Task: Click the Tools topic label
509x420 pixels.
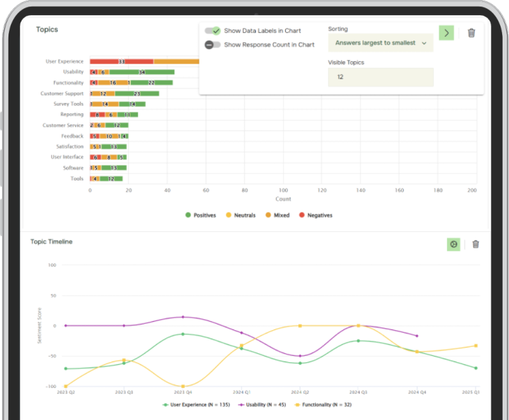Action: point(77,178)
